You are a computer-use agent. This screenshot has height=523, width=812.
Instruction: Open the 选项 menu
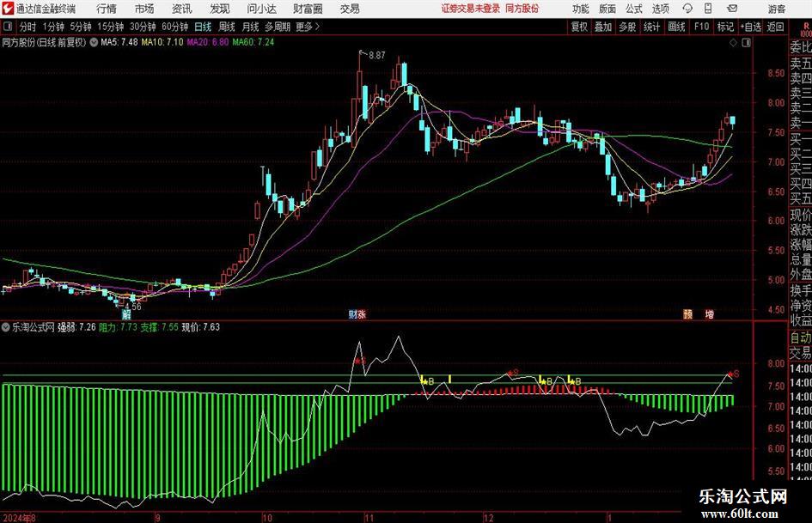pyautogui.click(x=660, y=9)
